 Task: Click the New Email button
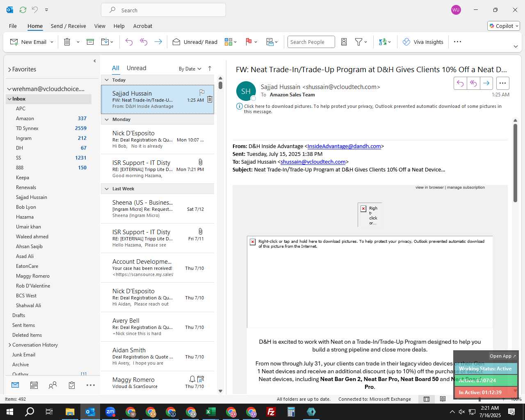click(x=28, y=42)
